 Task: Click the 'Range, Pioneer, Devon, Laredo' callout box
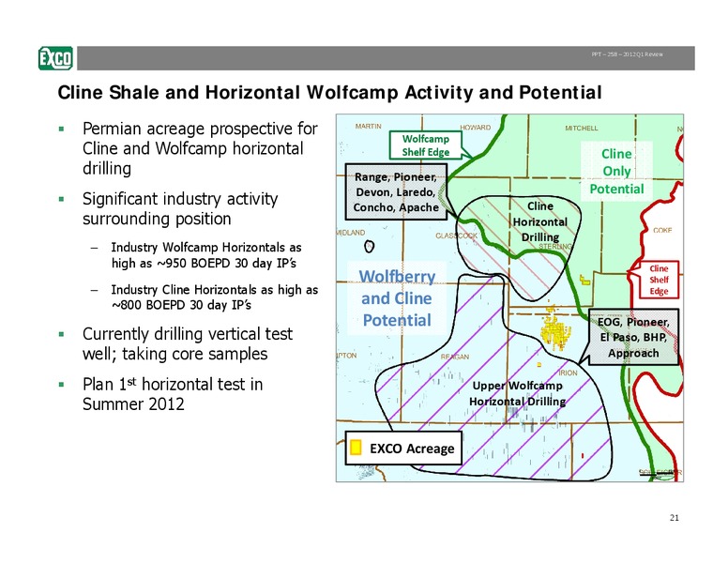click(x=396, y=191)
